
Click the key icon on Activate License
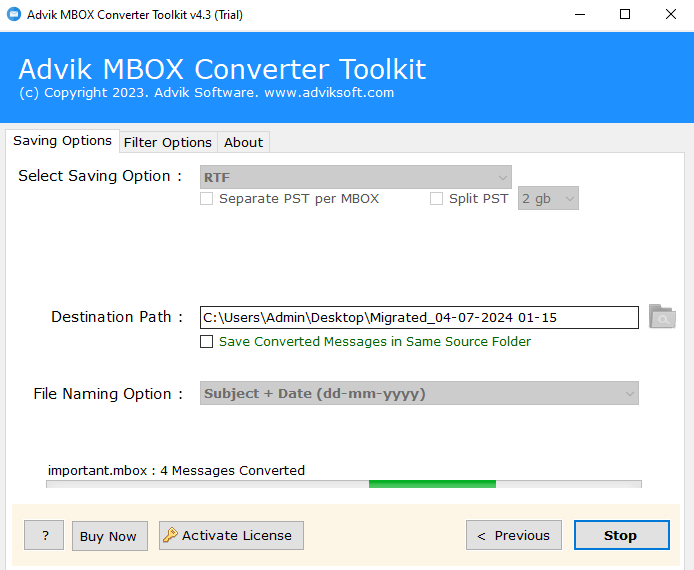[x=170, y=535]
